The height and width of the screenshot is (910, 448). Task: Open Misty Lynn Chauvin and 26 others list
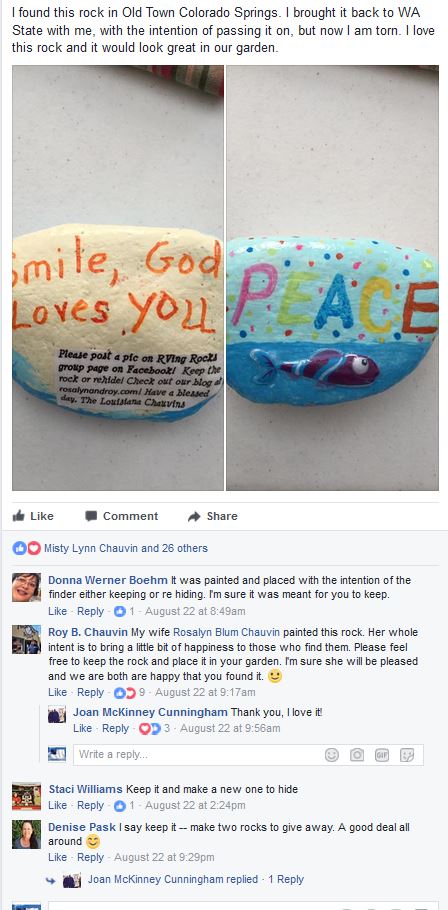pos(125,548)
